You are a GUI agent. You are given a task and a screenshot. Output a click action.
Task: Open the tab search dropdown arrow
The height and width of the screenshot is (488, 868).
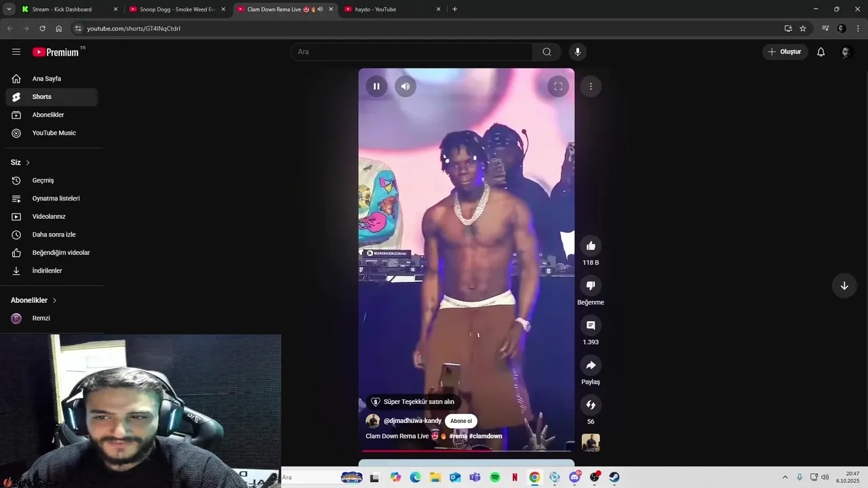[9, 9]
